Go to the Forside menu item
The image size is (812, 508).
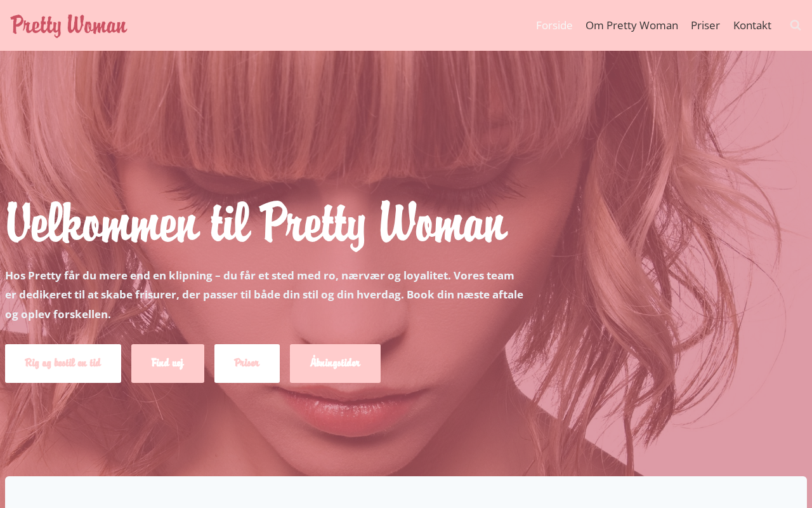point(554,25)
